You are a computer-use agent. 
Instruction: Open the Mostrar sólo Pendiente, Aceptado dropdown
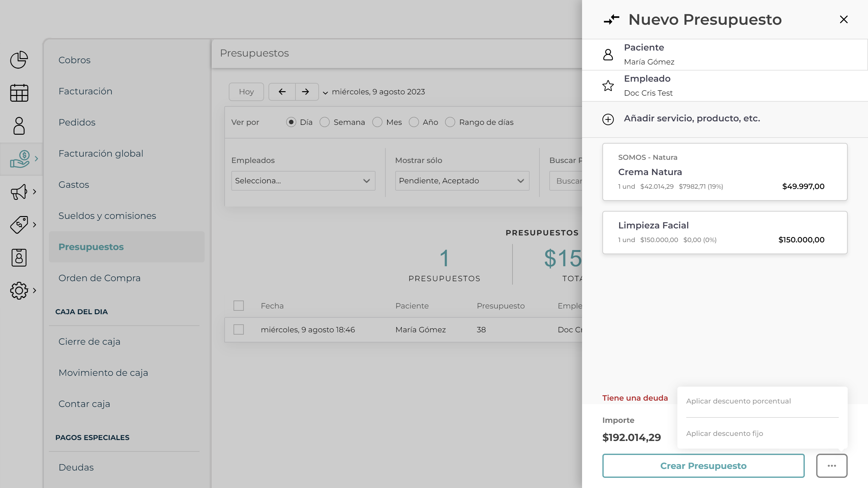coord(462,181)
